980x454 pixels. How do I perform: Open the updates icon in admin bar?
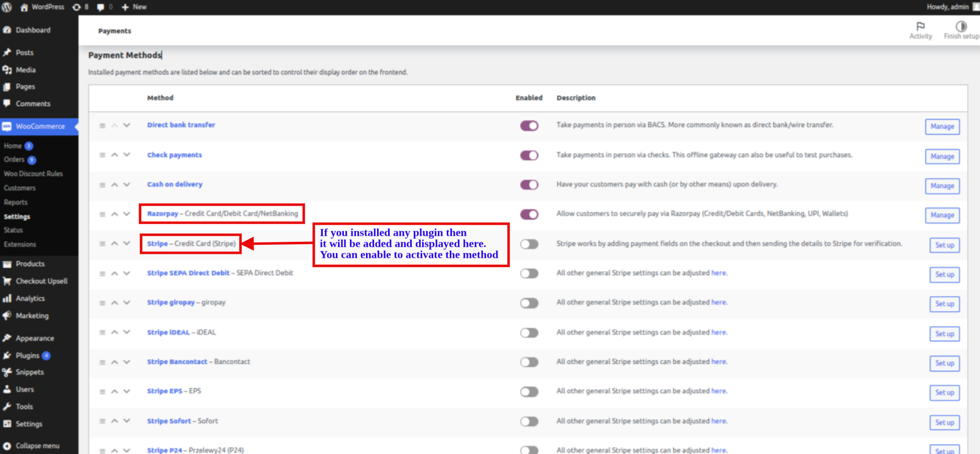point(77,7)
